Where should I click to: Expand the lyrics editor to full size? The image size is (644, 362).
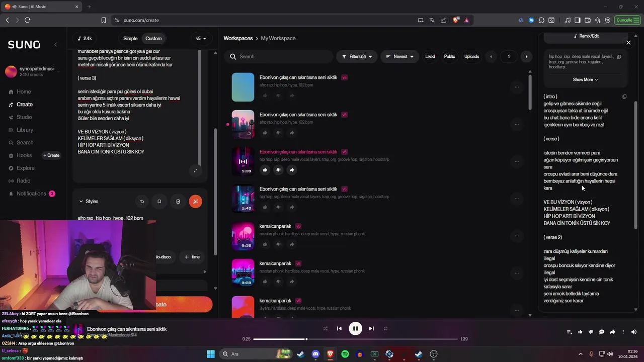[196, 170]
